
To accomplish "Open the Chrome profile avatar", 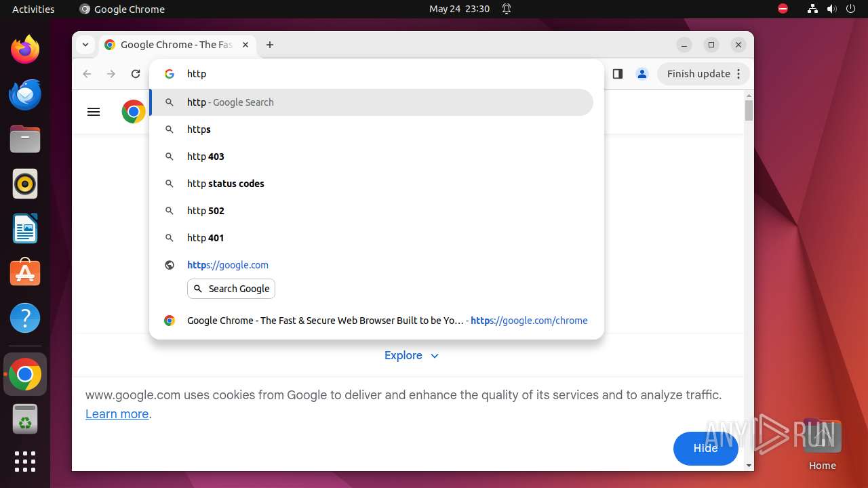I will coord(642,74).
